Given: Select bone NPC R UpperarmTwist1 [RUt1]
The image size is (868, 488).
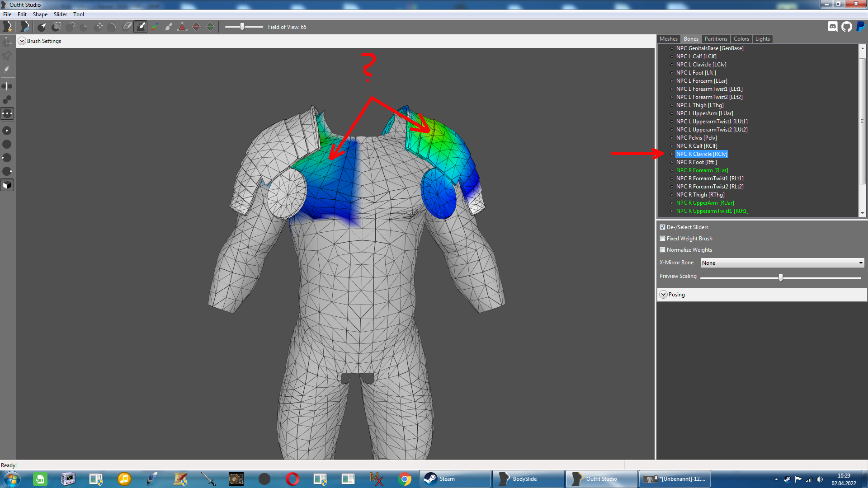Looking at the screenshot, I should coord(712,211).
